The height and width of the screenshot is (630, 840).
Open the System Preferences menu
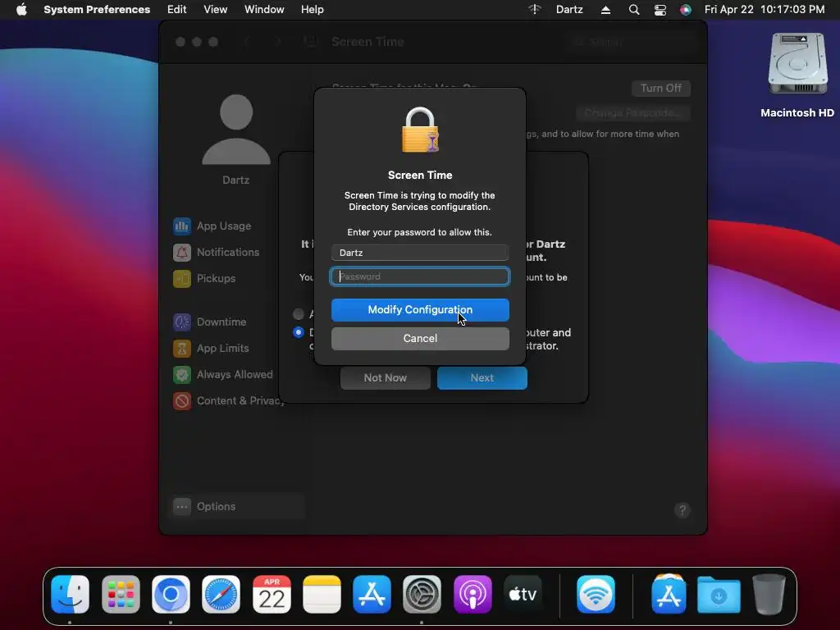(97, 9)
